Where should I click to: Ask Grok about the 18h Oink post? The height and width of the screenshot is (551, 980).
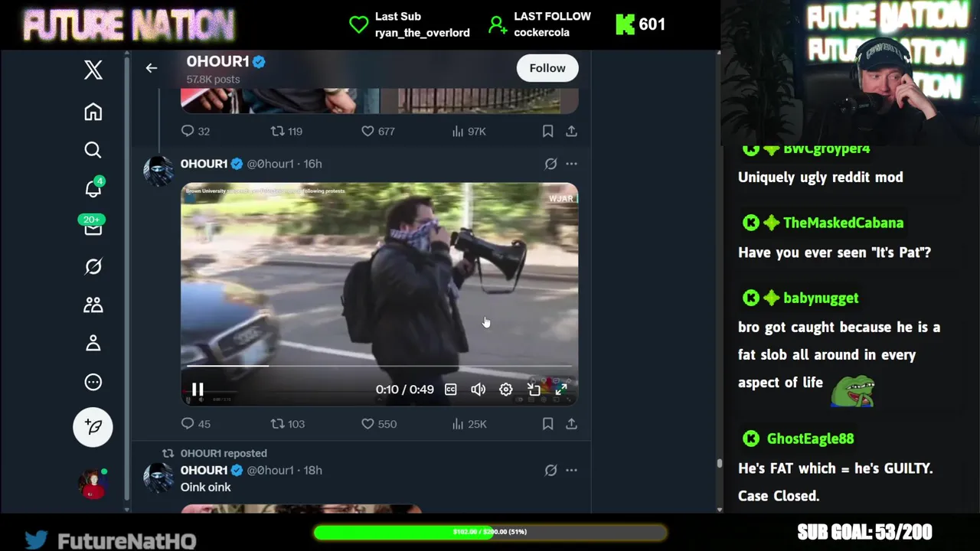click(x=550, y=470)
